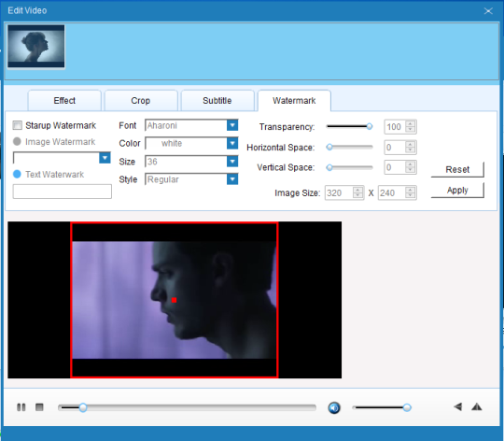Image resolution: width=504 pixels, height=441 pixels.
Task: Stop the video playback
Action: [39, 407]
